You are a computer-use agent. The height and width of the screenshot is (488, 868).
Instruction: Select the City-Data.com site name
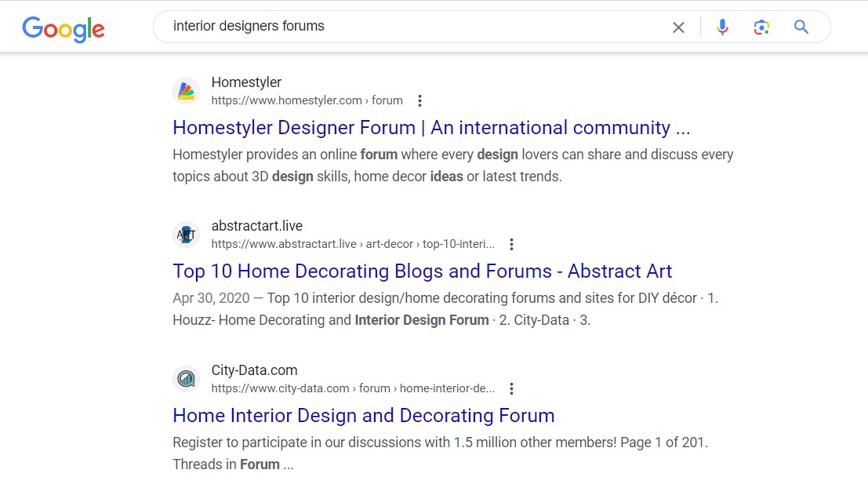(x=254, y=370)
